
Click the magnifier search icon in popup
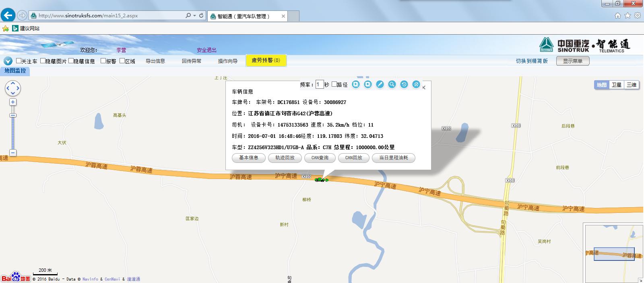click(392, 84)
